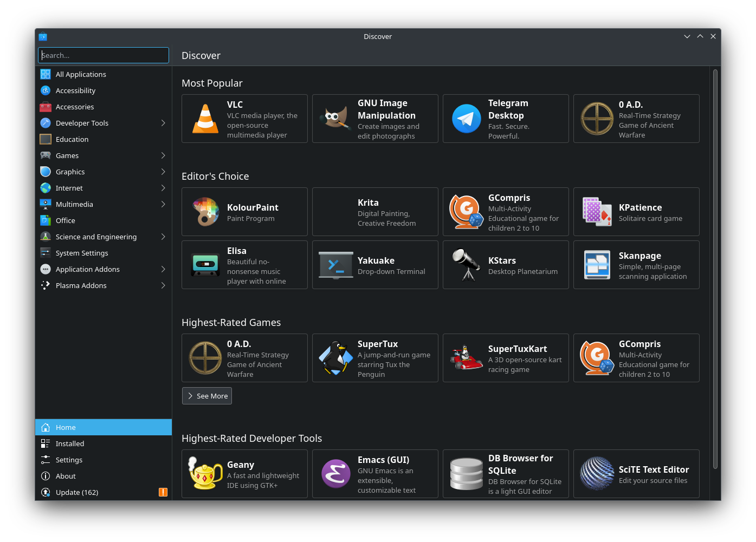Expand the Plasma Addons arrow
Screen dimensions: 756x542
pyautogui.click(x=163, y=285)
